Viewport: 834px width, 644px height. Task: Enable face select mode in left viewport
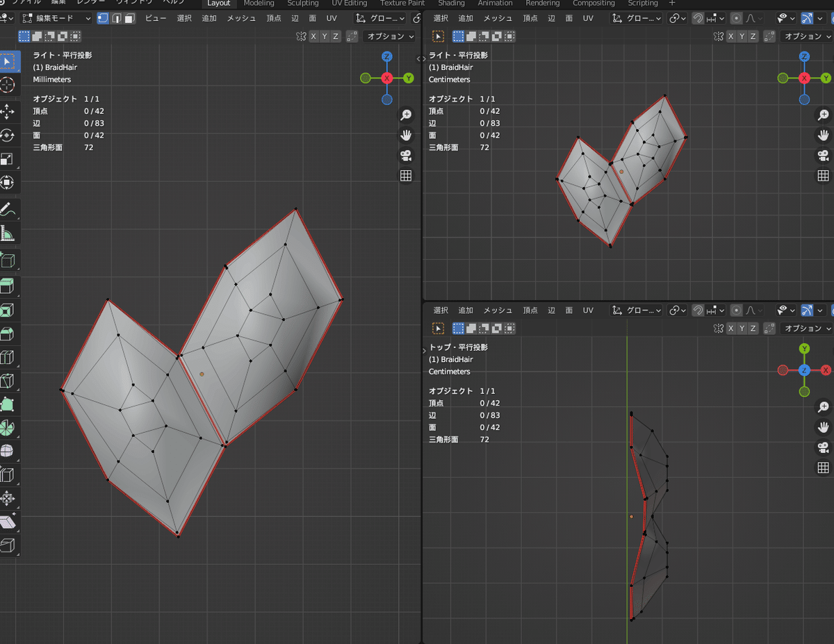(x=129, y=18)
